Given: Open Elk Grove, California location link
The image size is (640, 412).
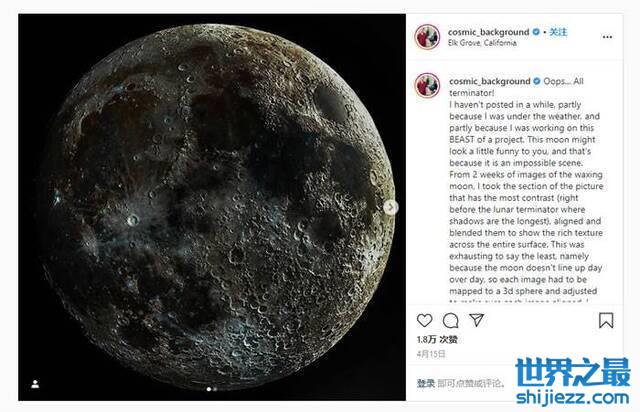Looking at the screenshot, I should click(x=482, y=43).
